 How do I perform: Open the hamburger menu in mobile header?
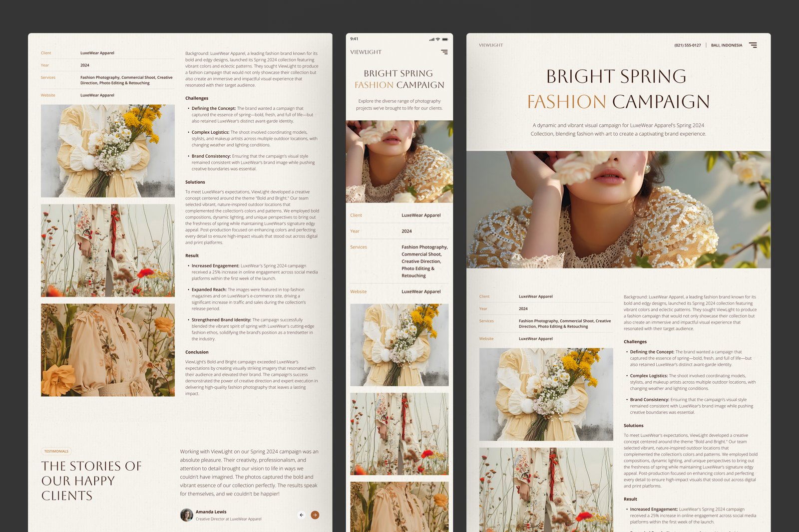pyautogui.click(x=444, y=52)
